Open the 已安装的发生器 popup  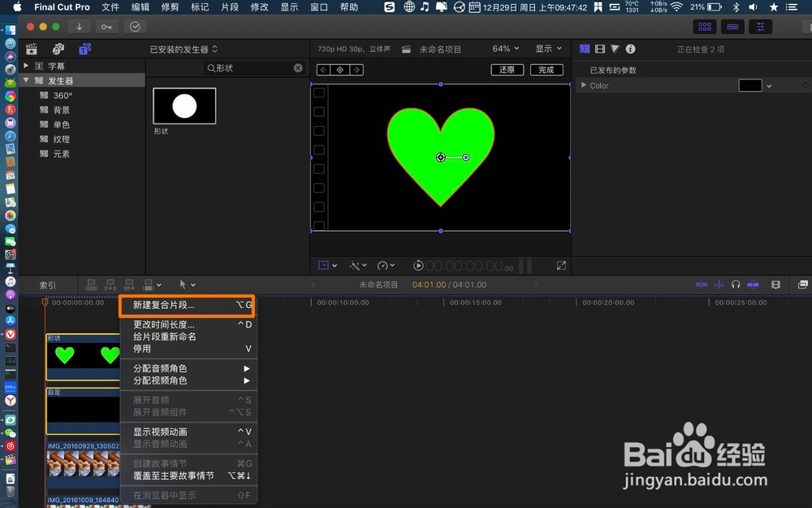tap(184, 50)
